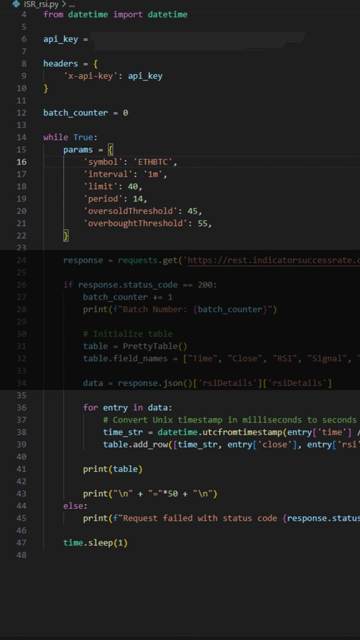360x640 pixels.
Task: Click the 'period': 14 entry
Action: (115, 199)
